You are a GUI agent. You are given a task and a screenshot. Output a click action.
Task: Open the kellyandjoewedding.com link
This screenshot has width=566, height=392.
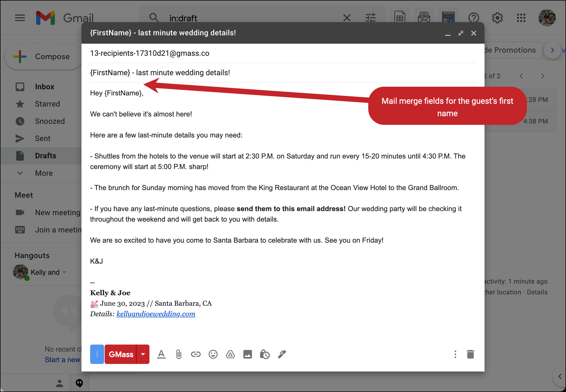pyautogui.click(x=156, y=314)
